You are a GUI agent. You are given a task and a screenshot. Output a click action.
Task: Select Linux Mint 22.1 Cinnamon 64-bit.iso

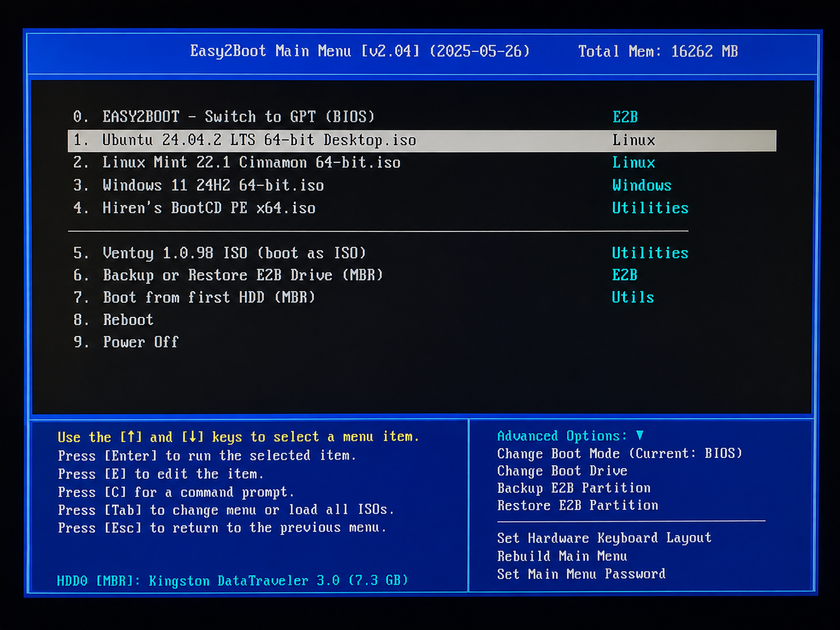coord(237,162)
